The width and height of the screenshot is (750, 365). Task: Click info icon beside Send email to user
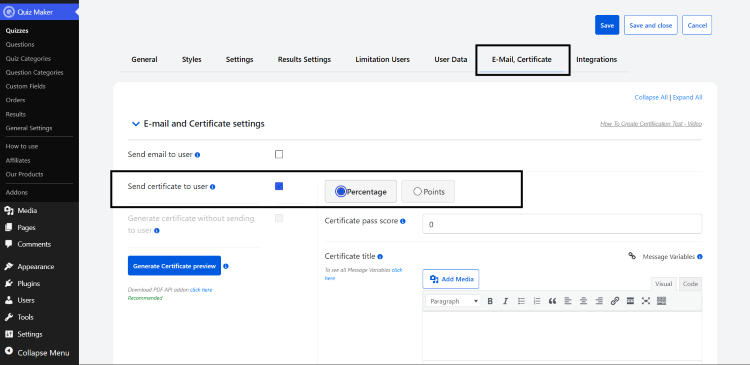[x=198, y=155]
